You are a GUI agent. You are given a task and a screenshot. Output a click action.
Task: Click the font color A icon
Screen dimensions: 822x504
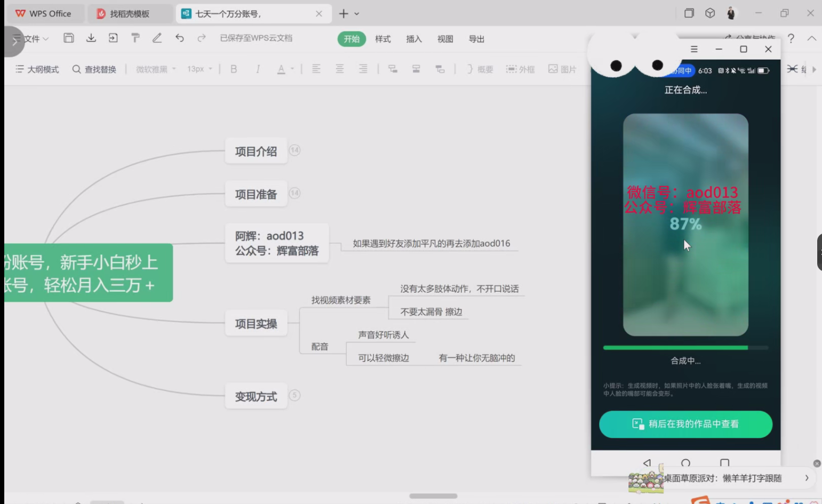coord(281,69)
